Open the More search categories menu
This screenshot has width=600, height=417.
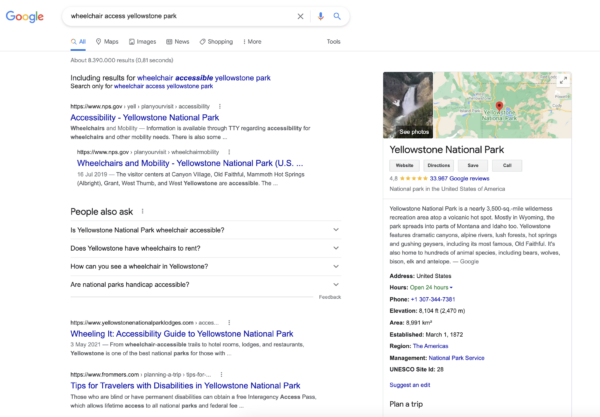click(251, 42)
